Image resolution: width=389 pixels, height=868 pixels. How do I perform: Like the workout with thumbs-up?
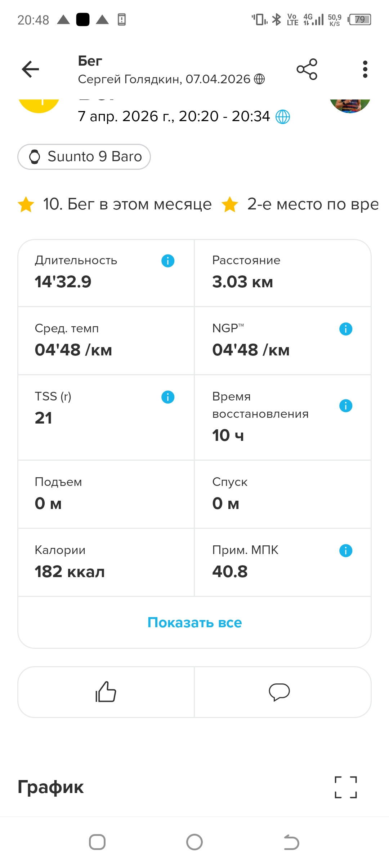[x=106, y=692]
